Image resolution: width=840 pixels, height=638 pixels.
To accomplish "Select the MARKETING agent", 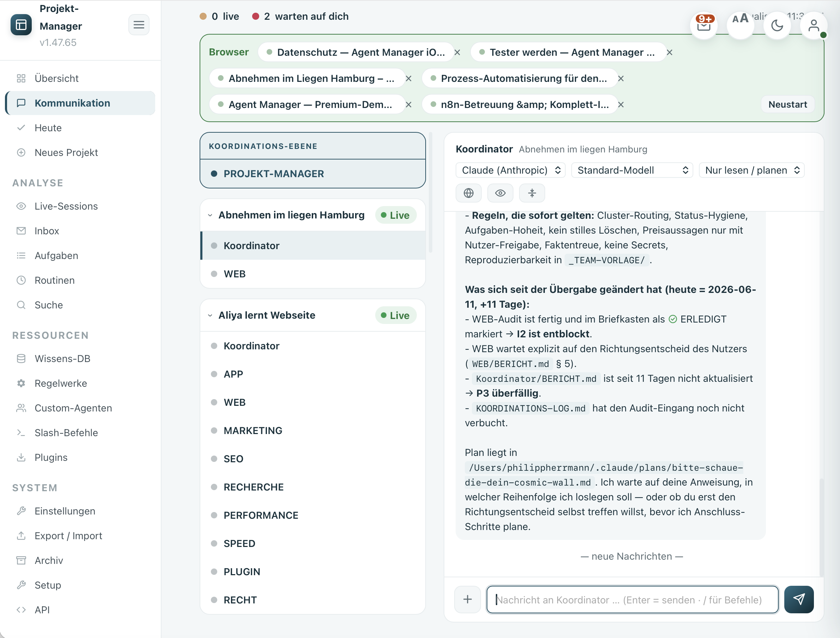I will (312, 431).
